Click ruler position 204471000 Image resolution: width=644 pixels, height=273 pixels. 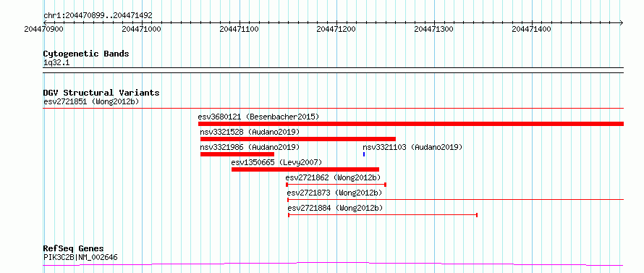coord(142,29)
